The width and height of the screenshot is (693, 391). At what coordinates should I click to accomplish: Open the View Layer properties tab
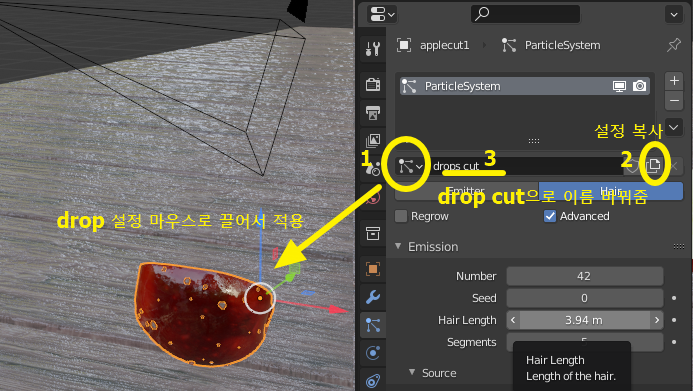point(373,140)
